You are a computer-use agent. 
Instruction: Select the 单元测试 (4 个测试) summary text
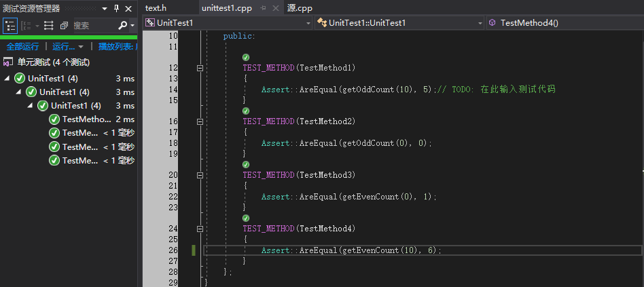54,62
